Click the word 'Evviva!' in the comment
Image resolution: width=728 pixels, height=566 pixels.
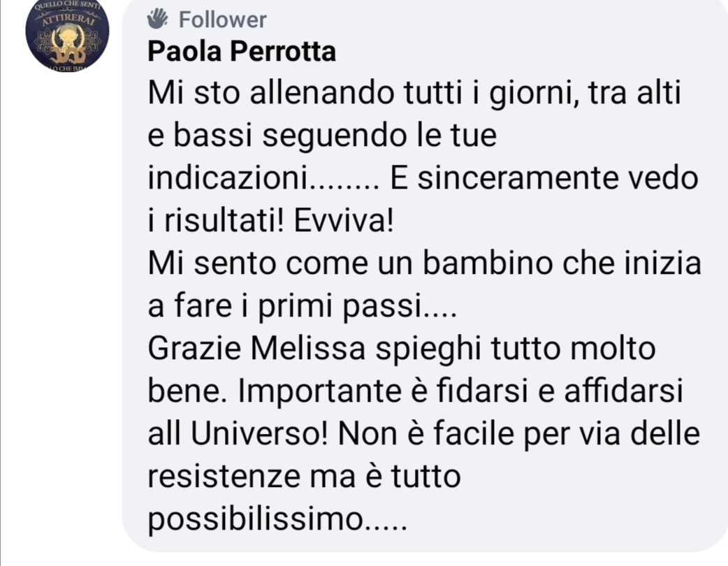pyautogui.click(x=344, y=221)
